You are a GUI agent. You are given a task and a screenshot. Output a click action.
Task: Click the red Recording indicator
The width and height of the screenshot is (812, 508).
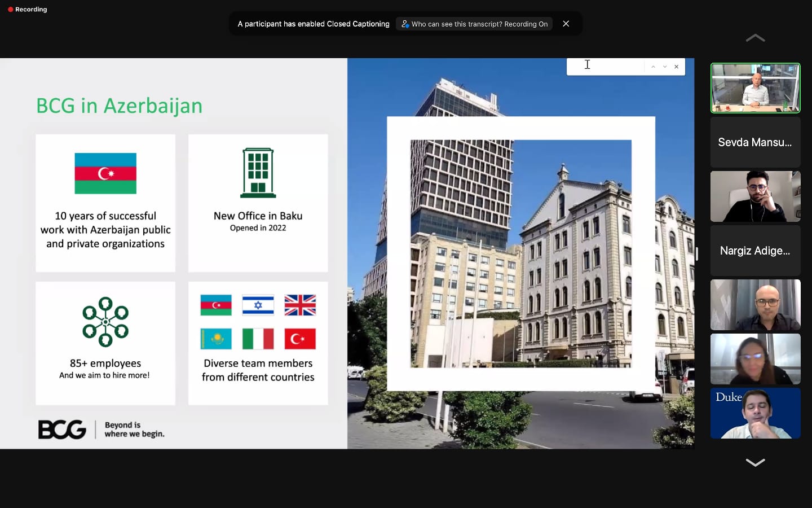tap(27, 10)
